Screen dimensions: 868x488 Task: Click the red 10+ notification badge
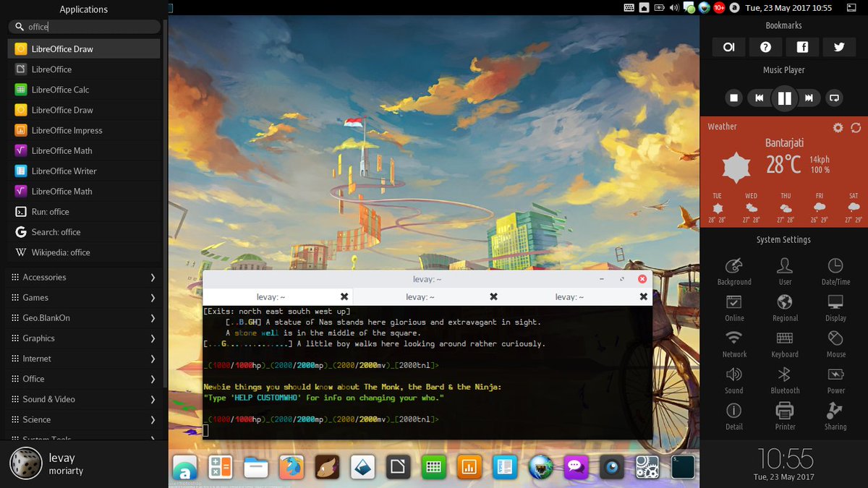click(719, 8)
